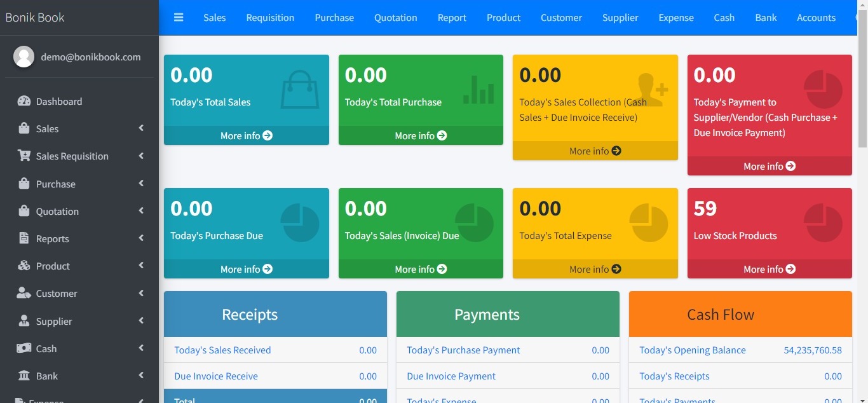Open Accounts from the top navigation bar

816,18
